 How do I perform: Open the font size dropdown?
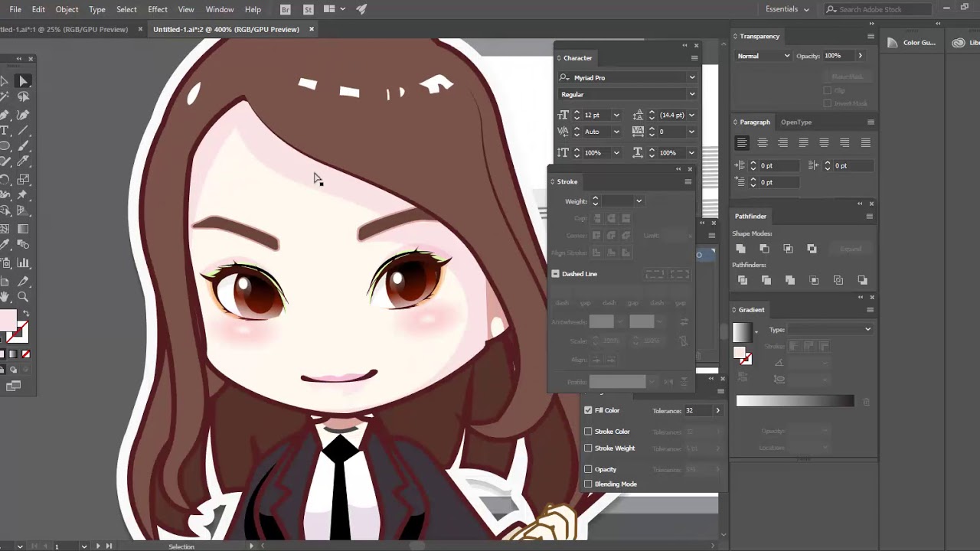pos(616,115)
